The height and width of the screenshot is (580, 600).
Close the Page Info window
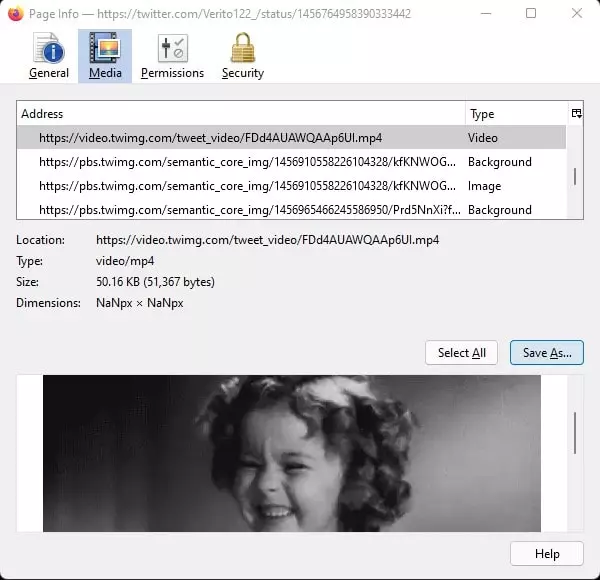pyautogui.click(x=577, y=13)
